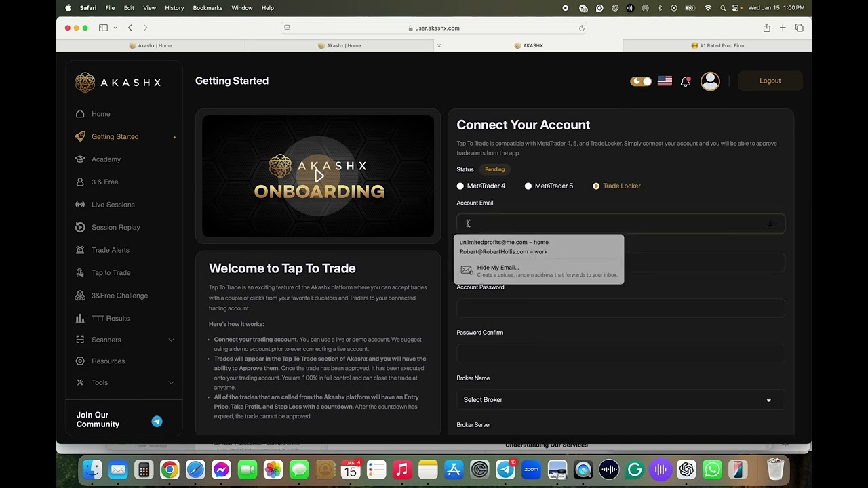The image size is (868, 488).
Task: Switch to the AKASHX tab
Action: point(528,45)
